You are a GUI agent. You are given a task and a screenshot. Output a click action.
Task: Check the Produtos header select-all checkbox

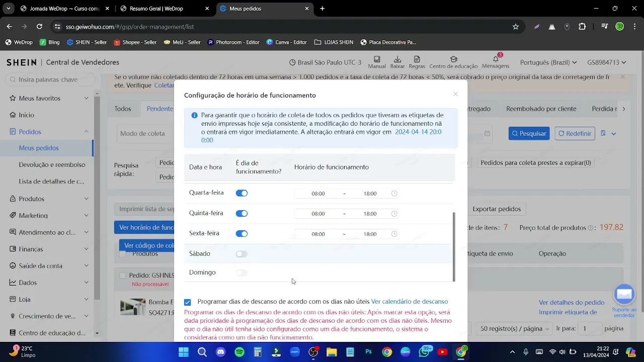point(122,254)
